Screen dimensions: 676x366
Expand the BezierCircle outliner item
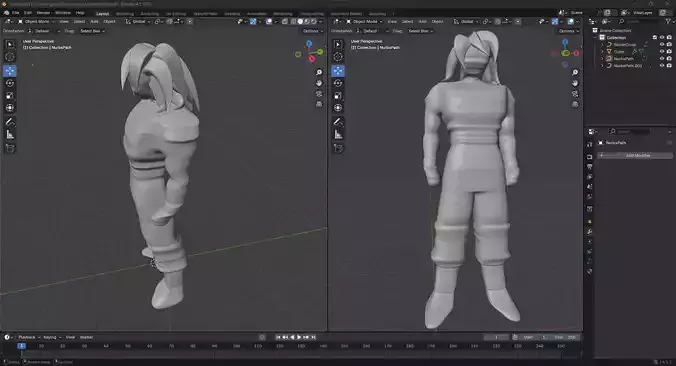tap(602, 44)
